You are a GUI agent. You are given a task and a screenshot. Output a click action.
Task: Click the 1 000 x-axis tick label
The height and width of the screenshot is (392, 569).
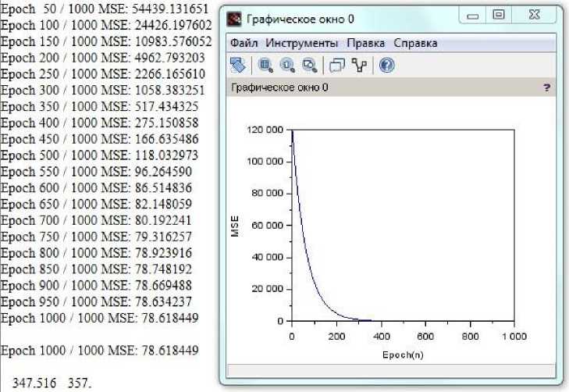(x=514, y=337)
